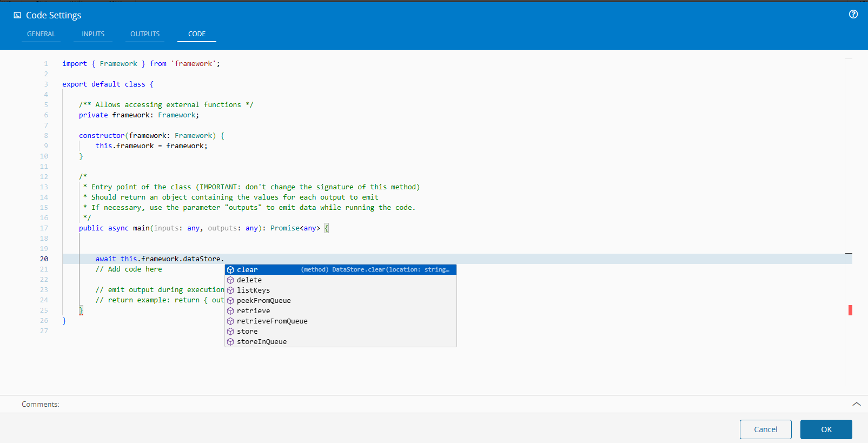Click the '// return example' comment line

(x=160, y=300)
